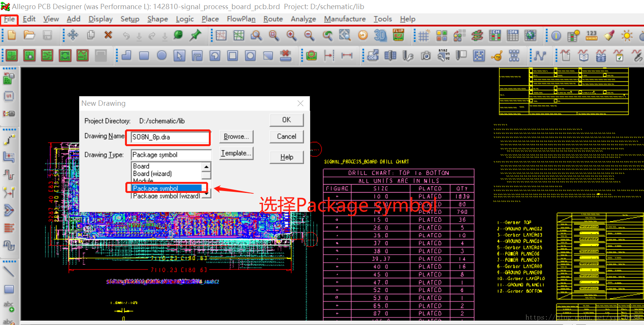Click the camera snapshot icon
This screenshot has height=325, width=644.
[426, 56]
